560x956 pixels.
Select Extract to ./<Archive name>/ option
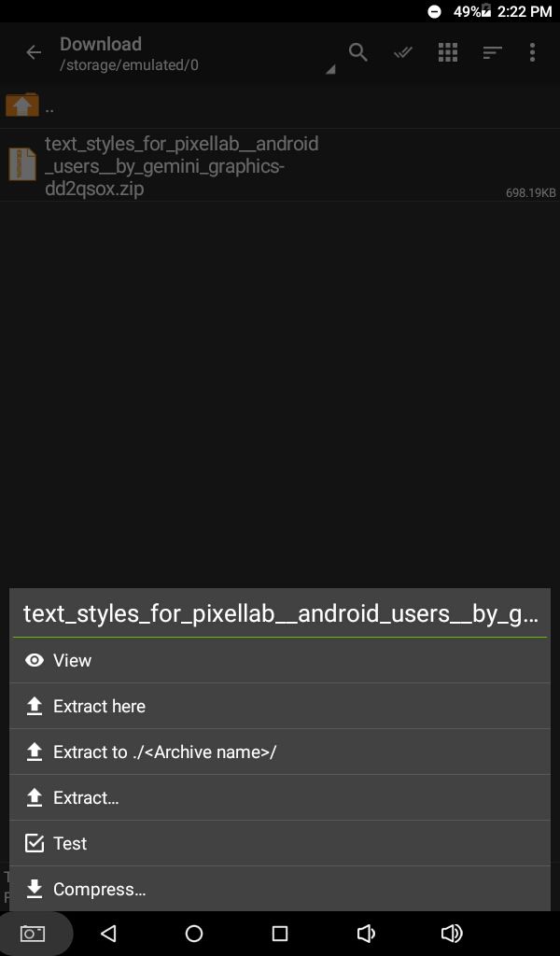[x=280, y=752]
